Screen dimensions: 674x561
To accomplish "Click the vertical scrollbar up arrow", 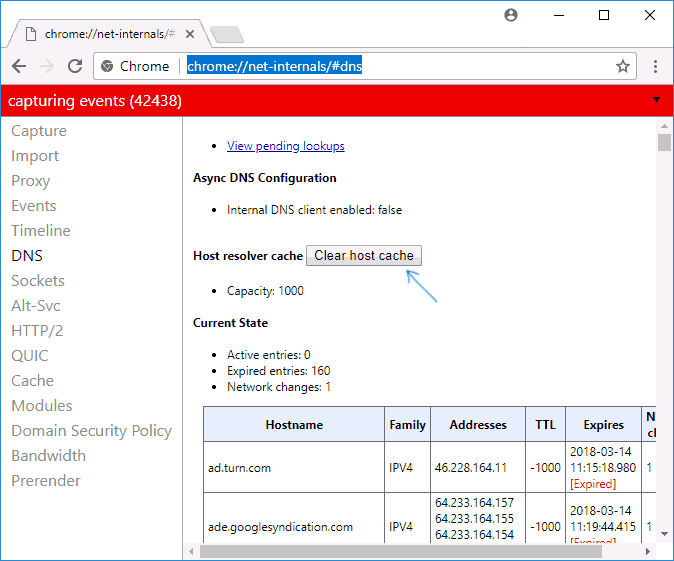I will point(664,126).
